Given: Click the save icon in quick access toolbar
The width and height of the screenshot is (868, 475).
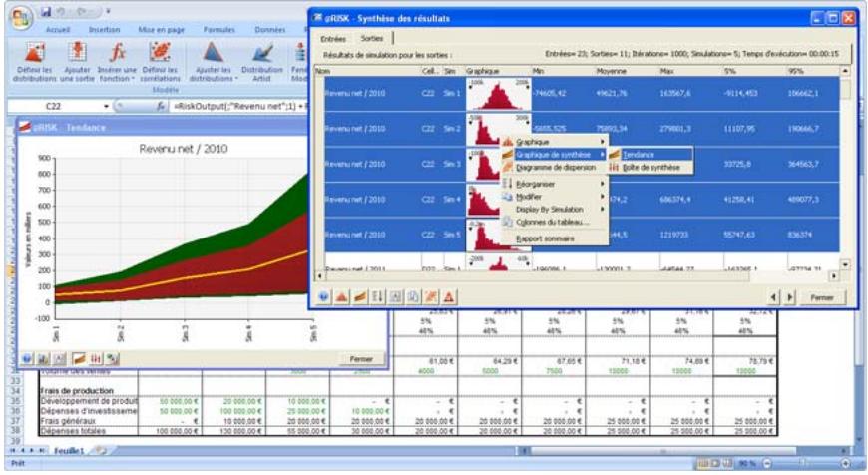Looking at the screenshot, I should pos(47,11).
